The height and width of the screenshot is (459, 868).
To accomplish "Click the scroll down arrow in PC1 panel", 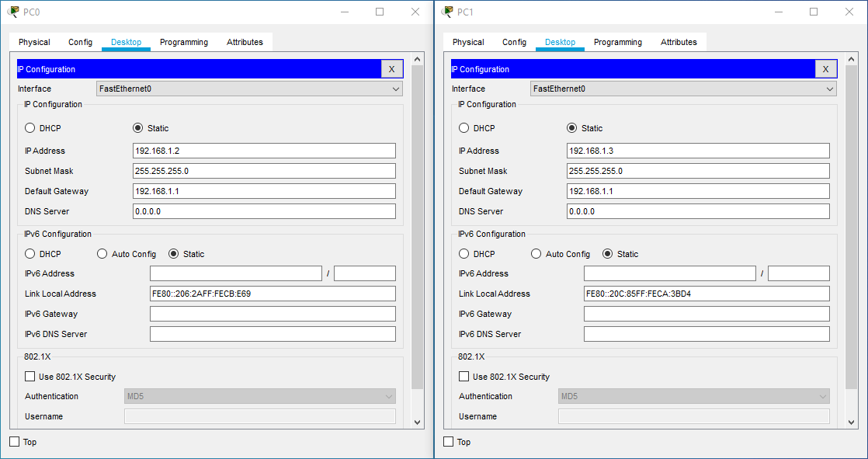I will pyautogui.click(x=852, y=422).
